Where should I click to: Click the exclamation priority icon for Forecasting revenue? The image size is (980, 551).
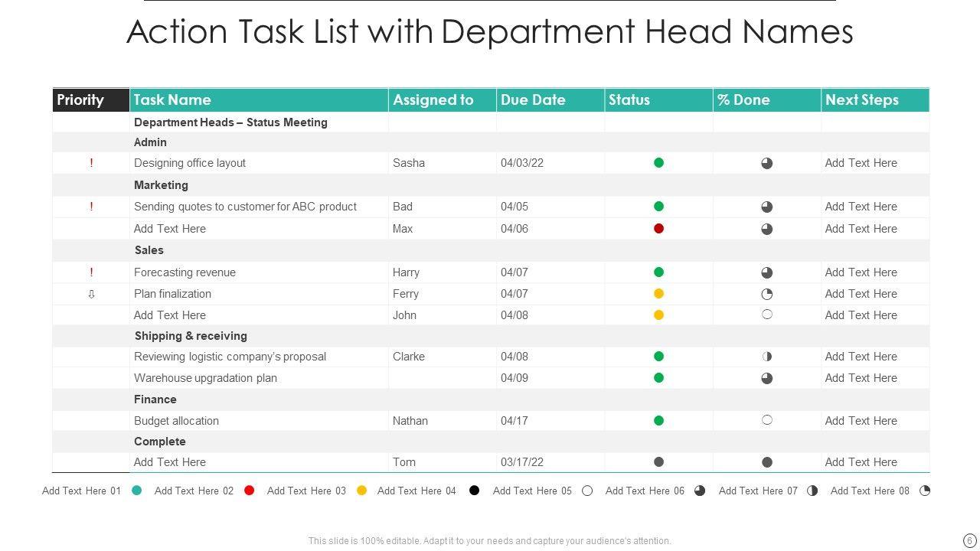(91, 272)
